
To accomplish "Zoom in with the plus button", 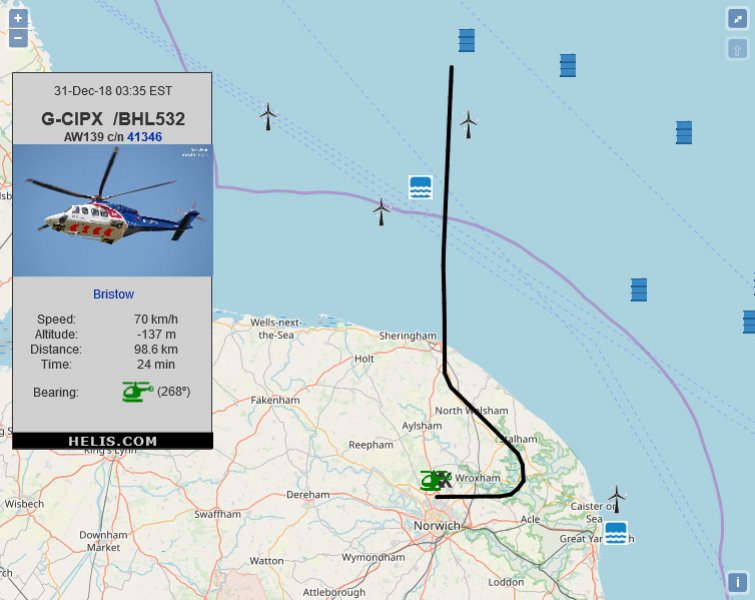I will pos(18,18).
